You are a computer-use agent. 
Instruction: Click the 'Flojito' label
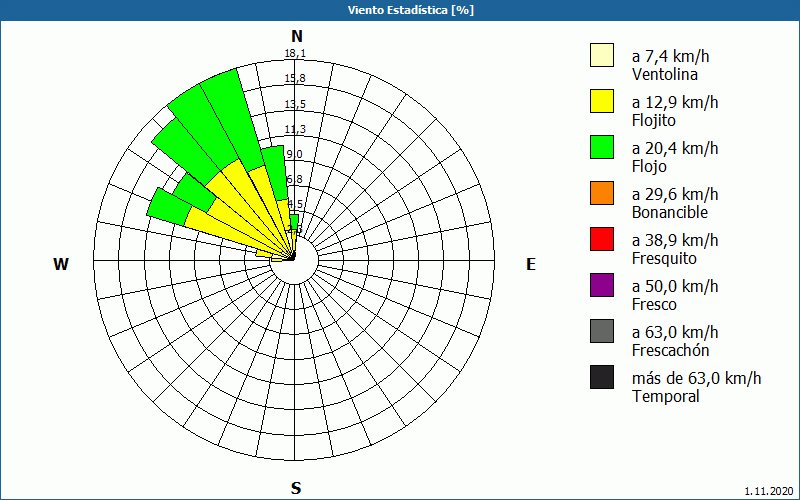click(654, 121)
